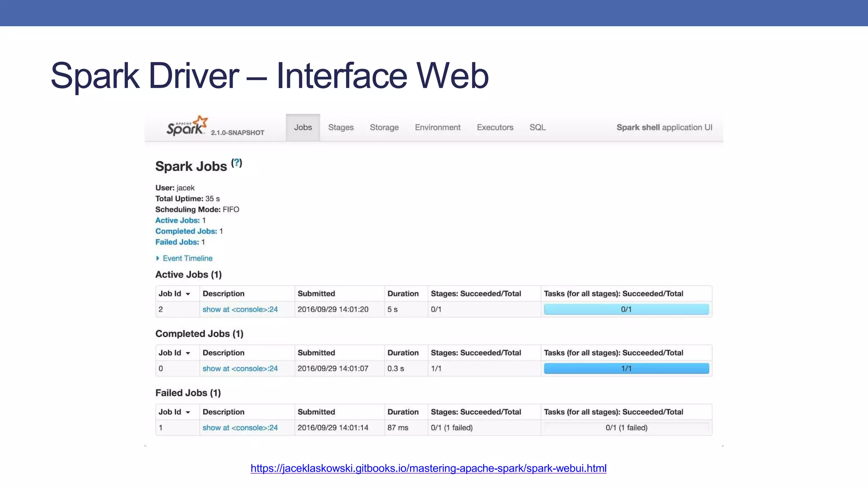Open job 0 description show at console link

click(240, 369)
